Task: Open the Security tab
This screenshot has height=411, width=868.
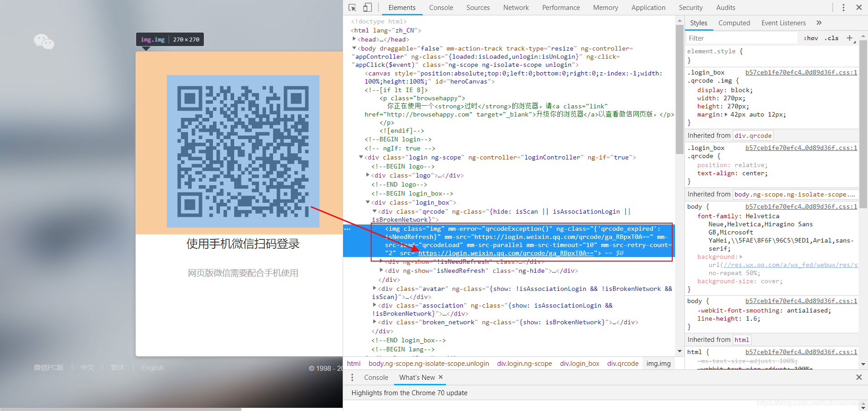Action: [x=690, y=8]
